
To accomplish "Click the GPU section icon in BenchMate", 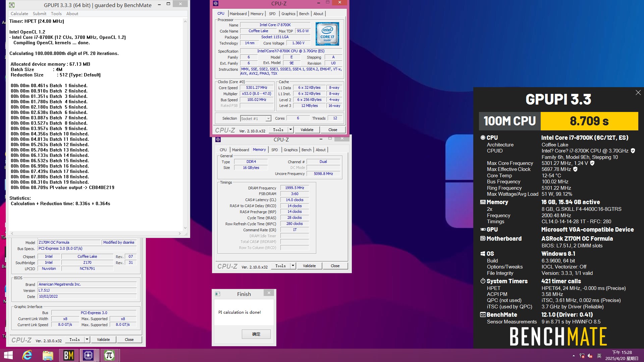I will (483, 230).
